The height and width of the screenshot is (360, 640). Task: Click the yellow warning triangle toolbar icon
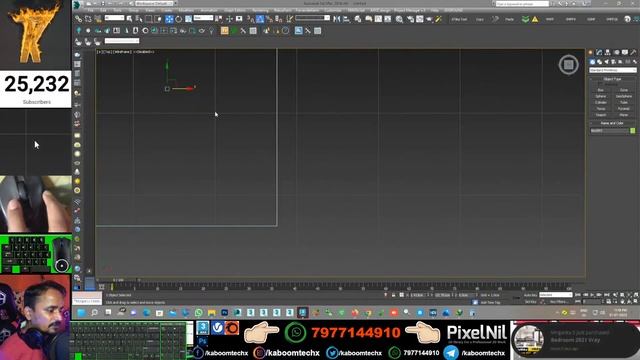point(535,19)
